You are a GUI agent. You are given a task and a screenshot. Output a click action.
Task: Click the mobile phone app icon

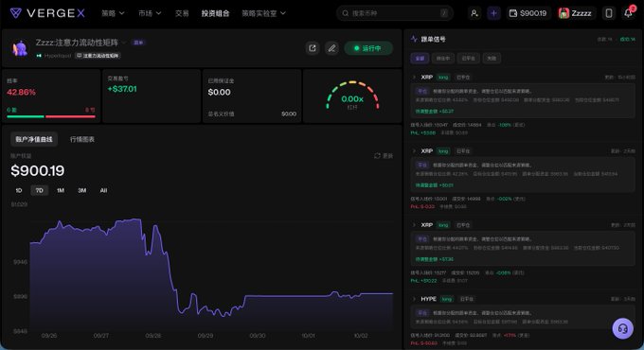coord(609,13)
